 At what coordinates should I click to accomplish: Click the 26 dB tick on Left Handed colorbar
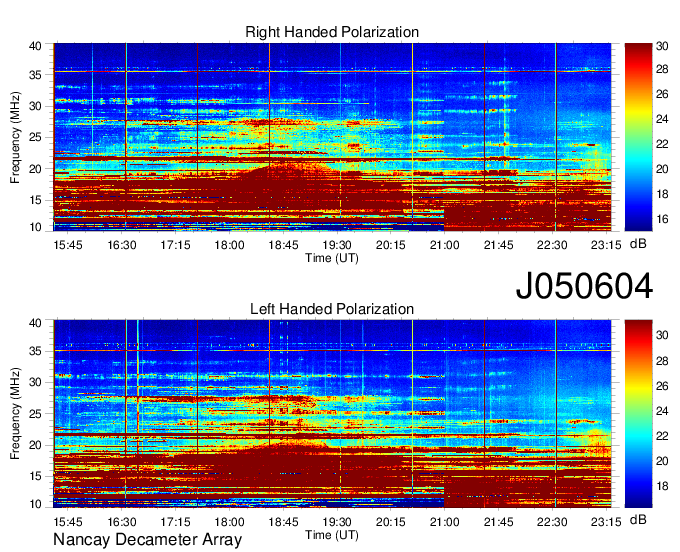coord(662,386)
